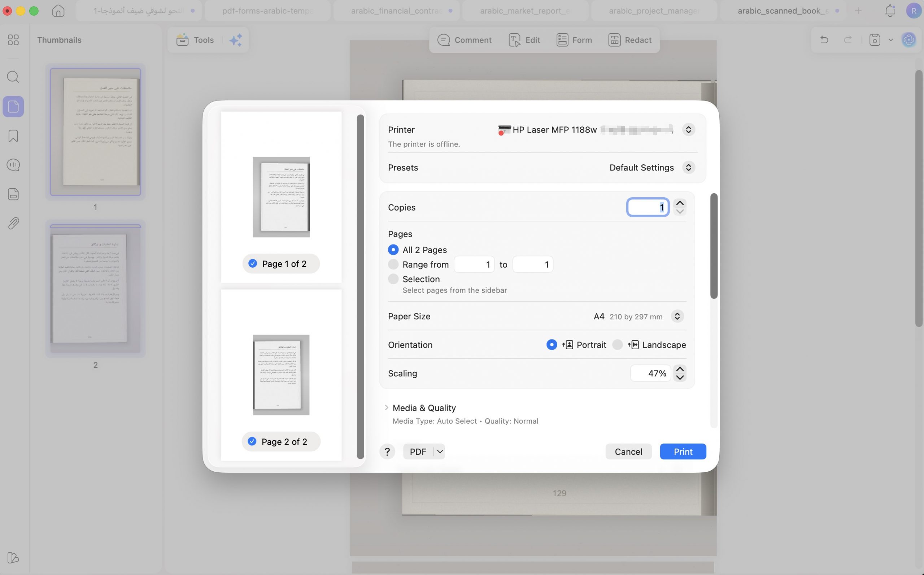
Task: Select All 2 Pages radio button
Action: point(393,250)
